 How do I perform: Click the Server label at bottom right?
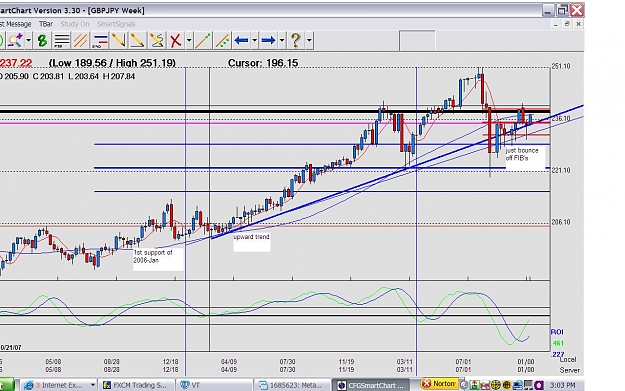(570, 370)
